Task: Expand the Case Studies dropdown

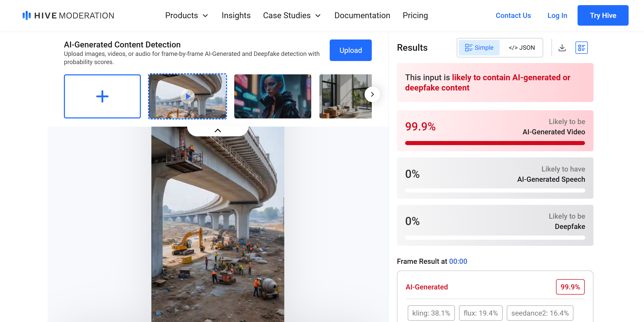Action: point(292,15)
